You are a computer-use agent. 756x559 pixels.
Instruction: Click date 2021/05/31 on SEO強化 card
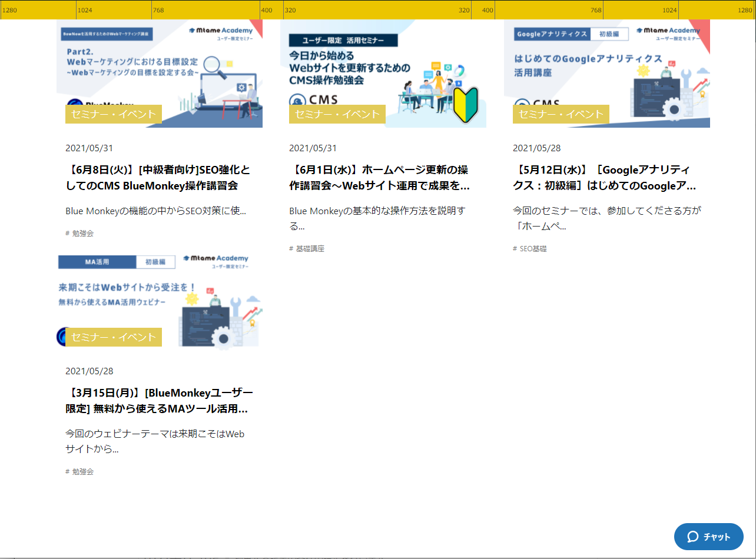point(89,148)
